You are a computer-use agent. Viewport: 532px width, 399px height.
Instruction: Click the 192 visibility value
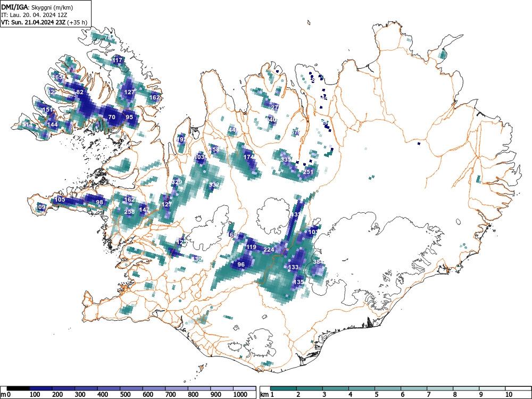[x=181, y=139]
